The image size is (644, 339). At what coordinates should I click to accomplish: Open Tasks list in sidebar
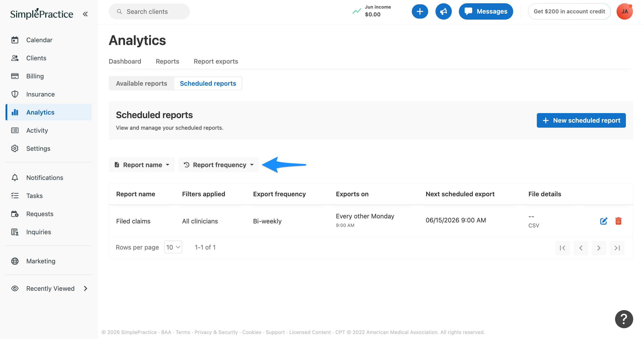(x=49, y=196)
